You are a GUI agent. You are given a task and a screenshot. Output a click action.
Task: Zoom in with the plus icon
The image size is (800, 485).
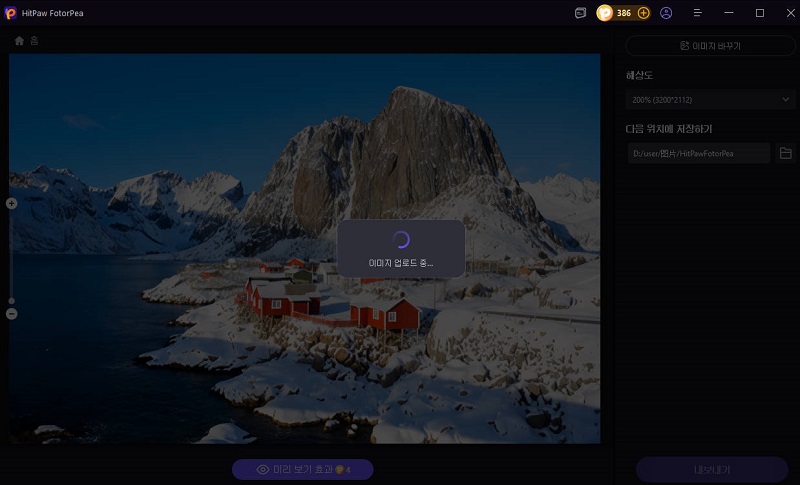[x=11, y=204]
